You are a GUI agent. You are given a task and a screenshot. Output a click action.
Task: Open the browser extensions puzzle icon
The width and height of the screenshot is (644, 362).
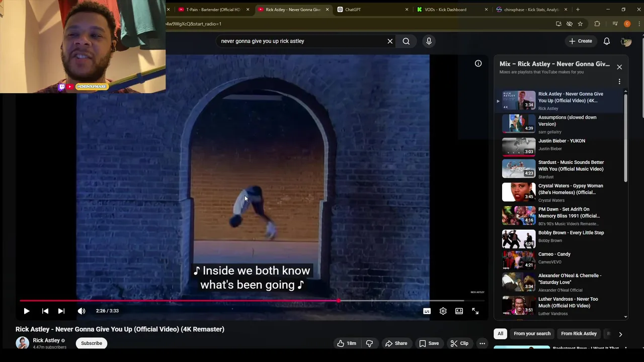pyautogui.click(x=597, y=24)
